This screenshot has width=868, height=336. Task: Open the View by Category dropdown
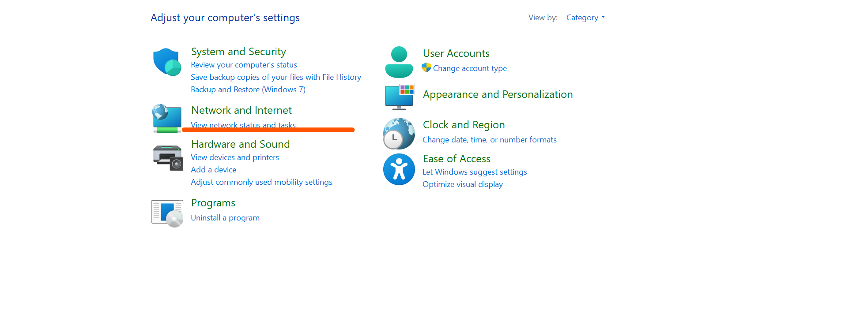(585, 18)
